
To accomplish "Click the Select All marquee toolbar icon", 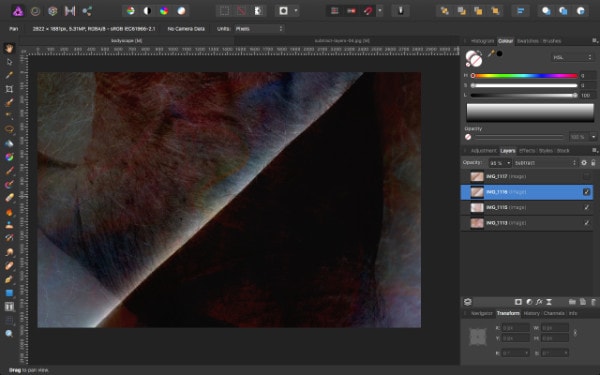I will [224, 11].
